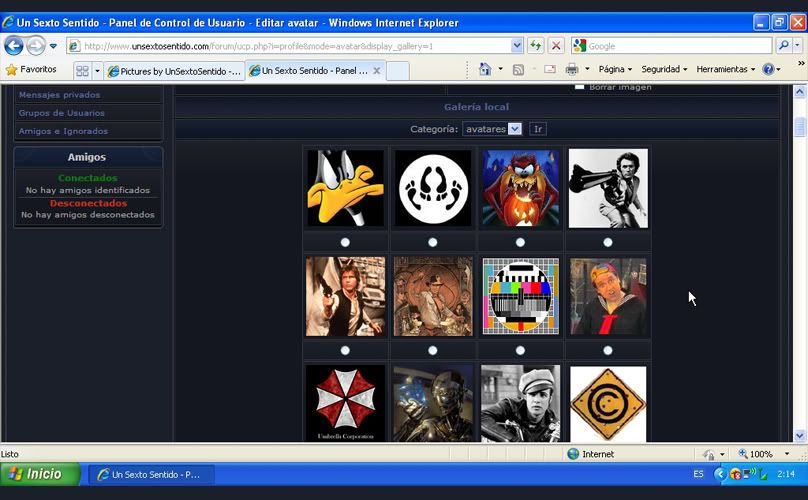
Task: Click Tasmanian Devil pumpkin avatar
Action: click(520, 188)
